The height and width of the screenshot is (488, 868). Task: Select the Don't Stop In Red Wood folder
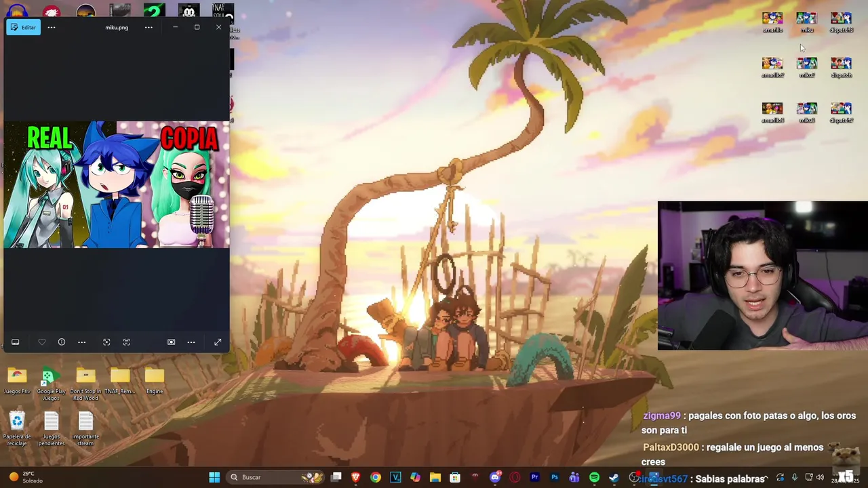[85, 384]
